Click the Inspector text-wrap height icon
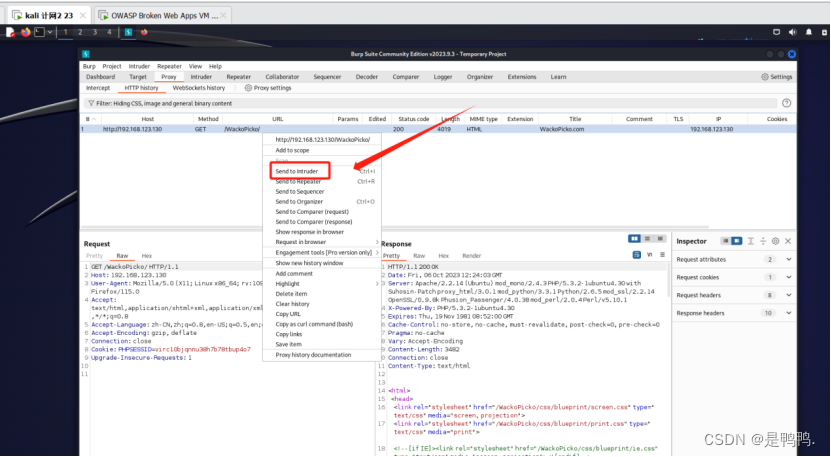This screenshot has height=457, width=831. tap(750, 241)
